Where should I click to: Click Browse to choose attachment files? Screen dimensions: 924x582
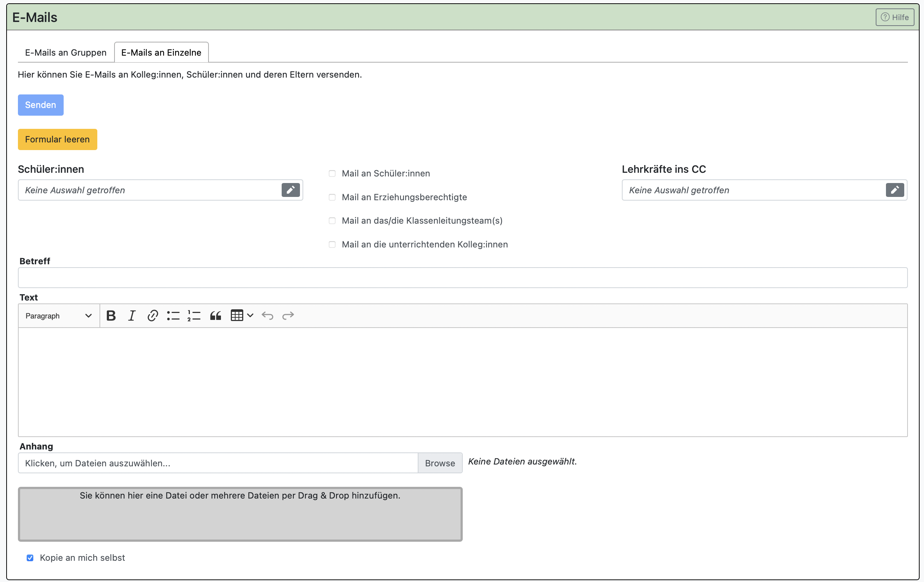point(440,463)
